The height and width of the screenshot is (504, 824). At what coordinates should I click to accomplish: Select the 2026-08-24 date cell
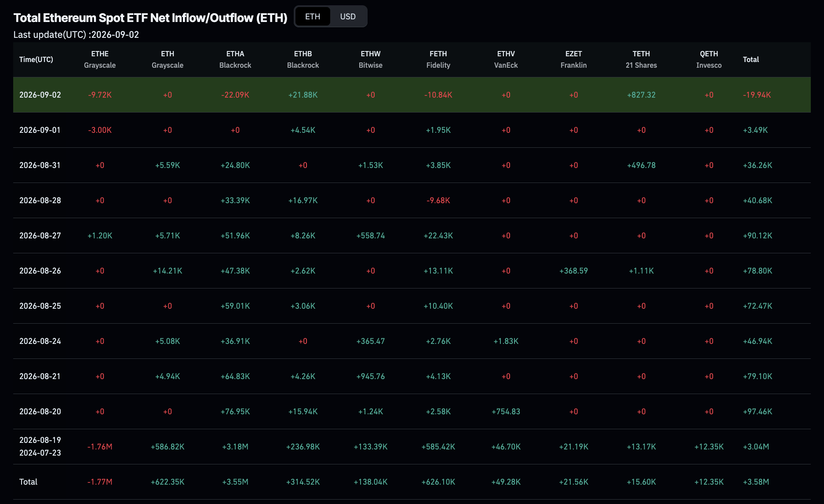[x=40, y=341]
